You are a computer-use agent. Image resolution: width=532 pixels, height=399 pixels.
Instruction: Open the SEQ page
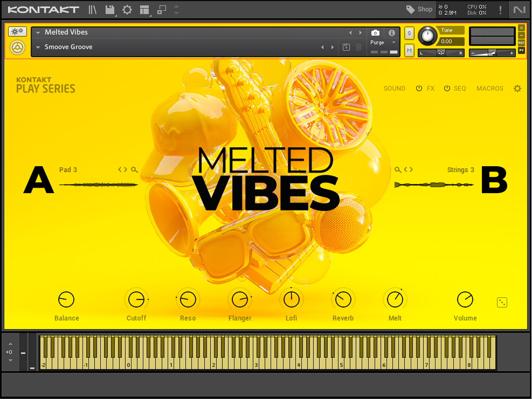coord(460,89)
